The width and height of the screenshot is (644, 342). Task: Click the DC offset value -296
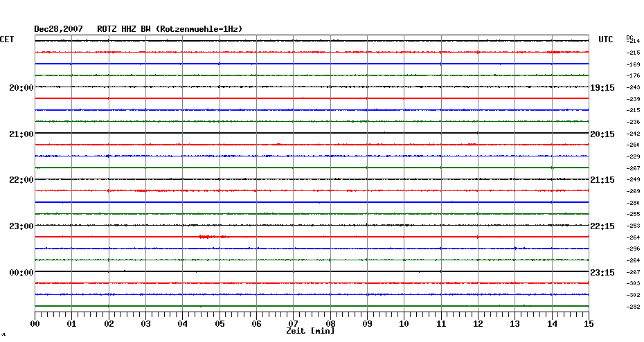point(633,249)
